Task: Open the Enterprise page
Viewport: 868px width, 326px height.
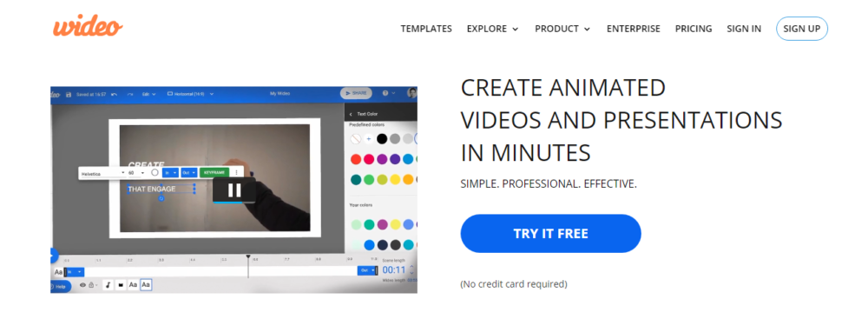Action: click(x=634, y=29)
